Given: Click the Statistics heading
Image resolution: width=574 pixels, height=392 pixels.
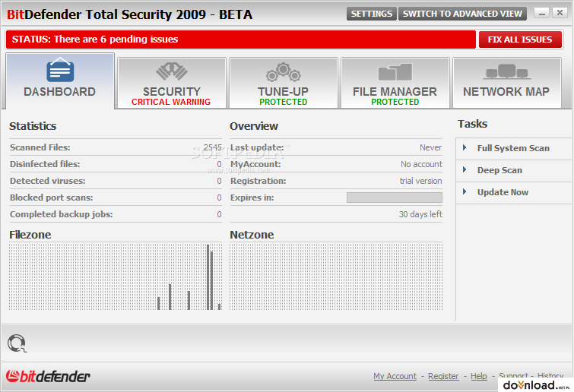Looking at the screenshot, I should (x=33, y=126).
